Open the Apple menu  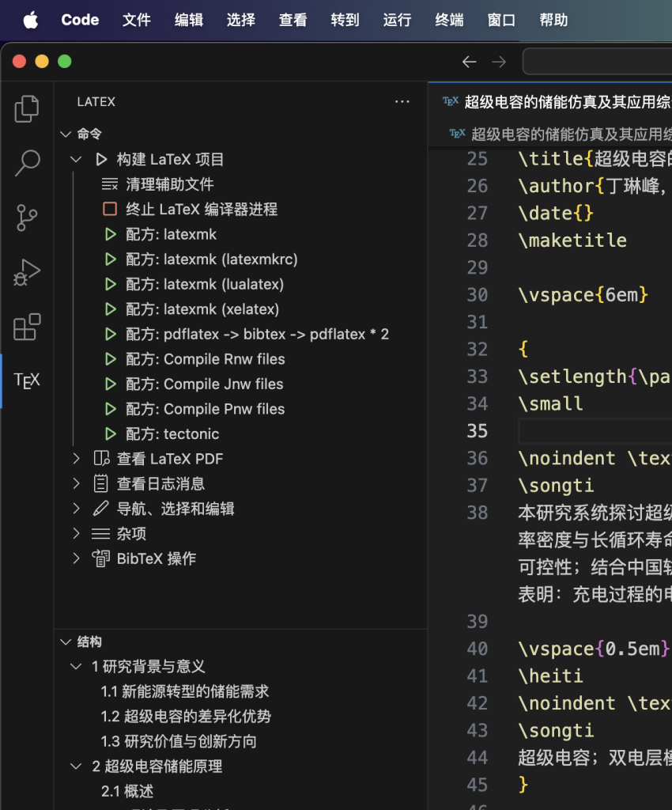point(31,20)
